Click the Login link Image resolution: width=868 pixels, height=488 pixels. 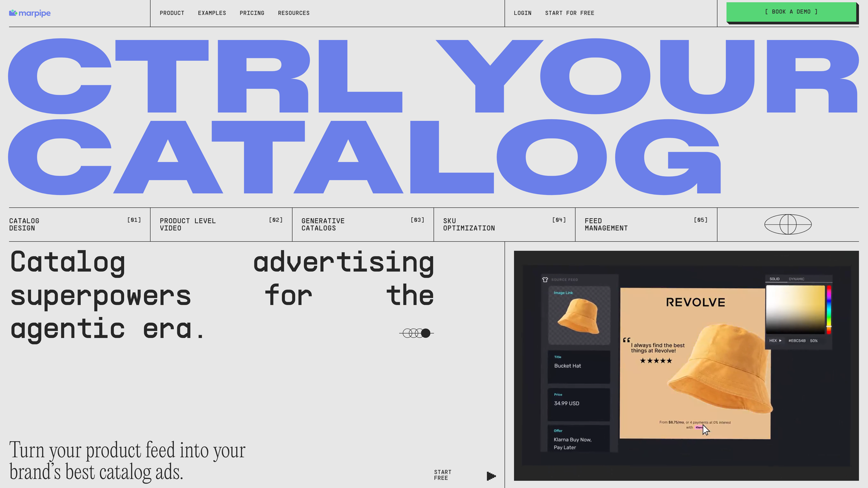[523, 13]
